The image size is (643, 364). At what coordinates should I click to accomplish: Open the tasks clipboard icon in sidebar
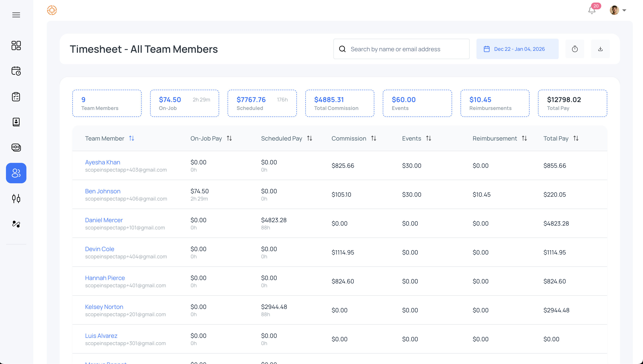point(16,97)
